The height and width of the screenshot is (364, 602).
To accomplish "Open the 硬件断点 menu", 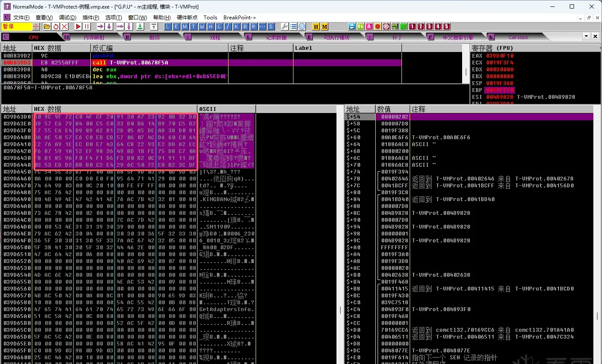I will click(x=187, y=17).
